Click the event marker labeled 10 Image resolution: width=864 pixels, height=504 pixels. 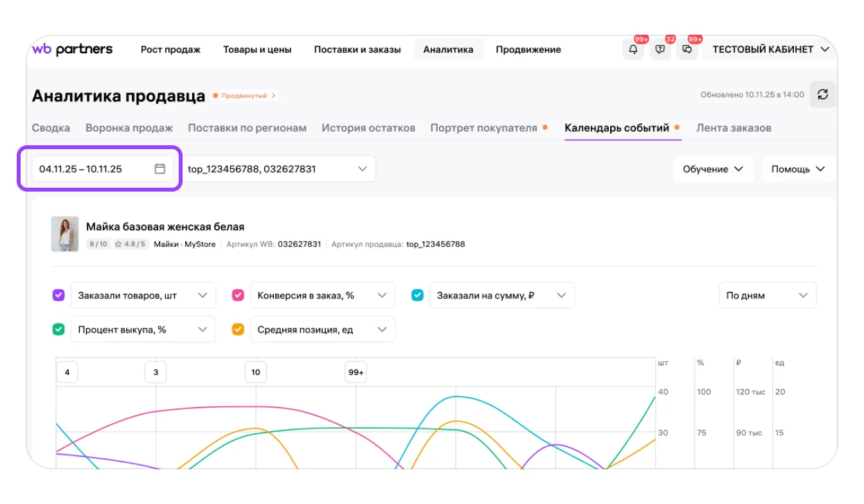tap(256, 372)
